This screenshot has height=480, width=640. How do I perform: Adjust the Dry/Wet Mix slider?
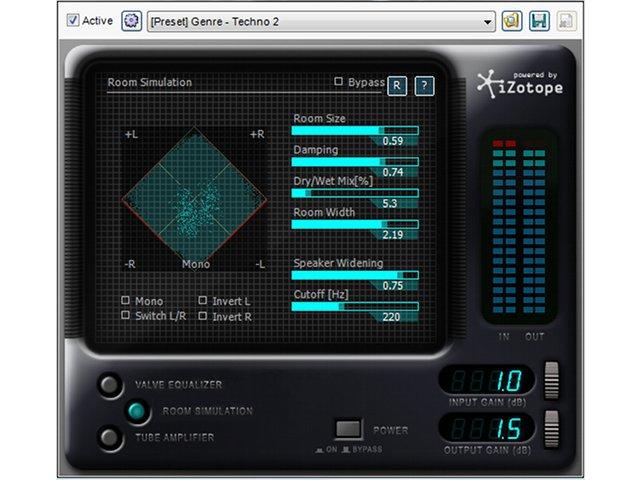pos(355,193)
